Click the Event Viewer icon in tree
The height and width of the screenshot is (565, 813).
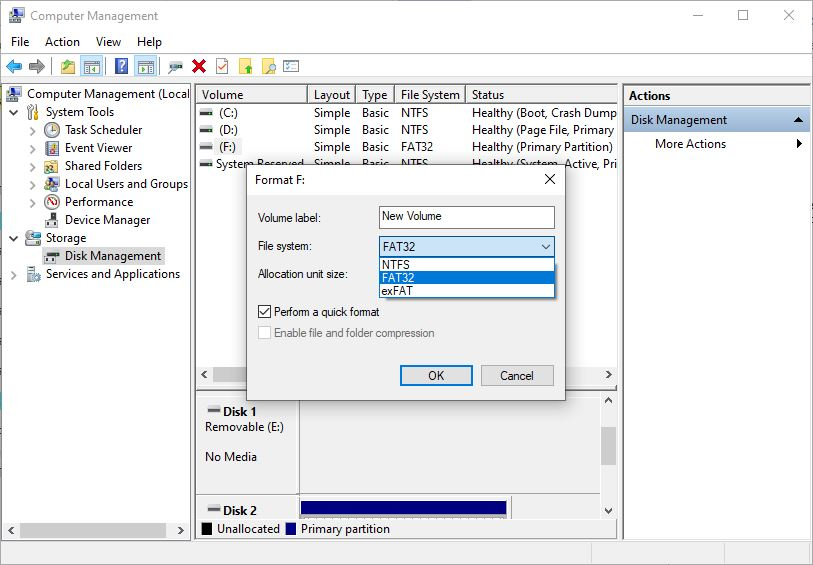(x=52, y=148)
